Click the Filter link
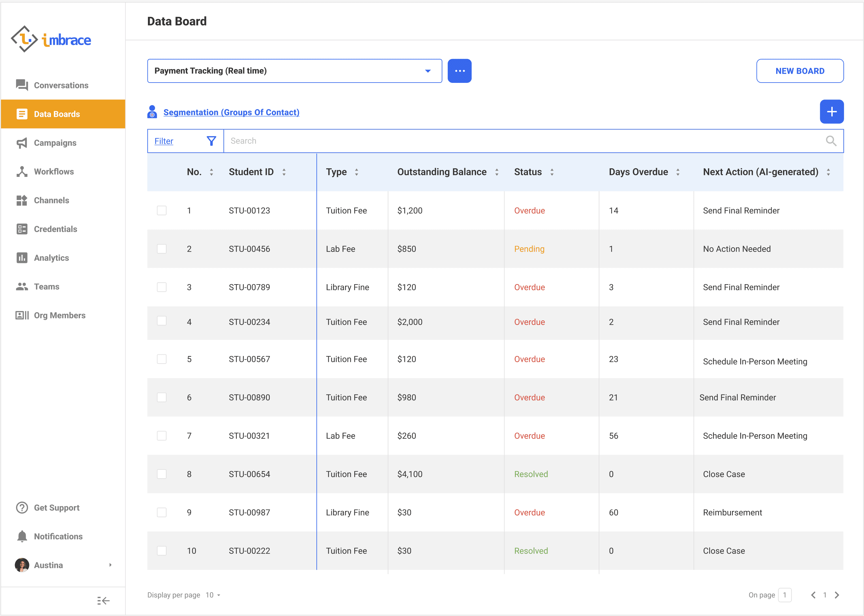This screenshot has height=616, width=864. click(164, 141)
